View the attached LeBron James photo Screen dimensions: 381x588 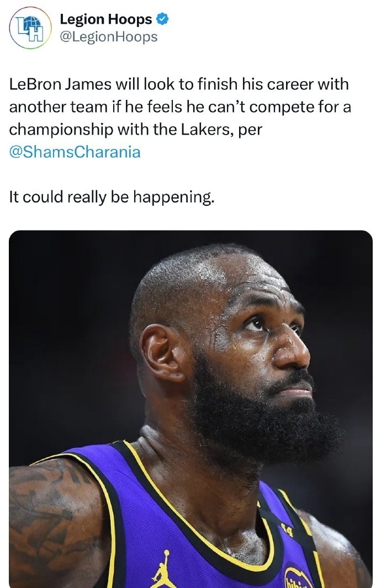(190, 409)
